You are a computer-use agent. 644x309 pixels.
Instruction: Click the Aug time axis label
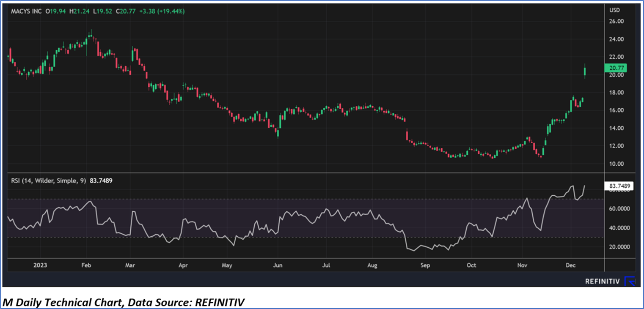click(372, 265)
